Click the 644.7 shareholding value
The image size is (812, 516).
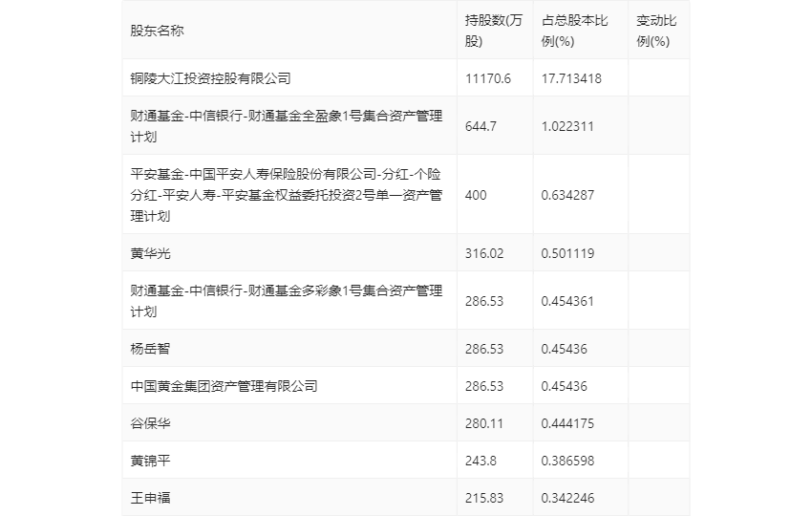(481, 126)
